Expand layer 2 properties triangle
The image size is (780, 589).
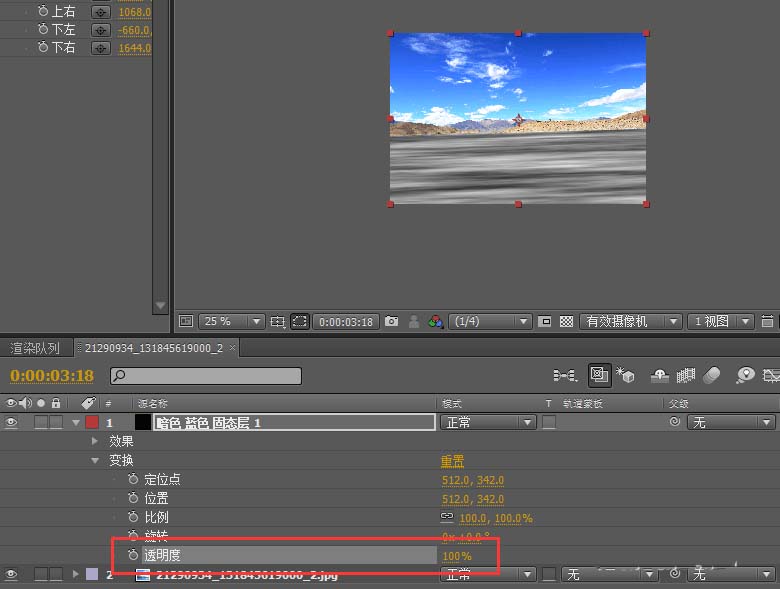point(76,574)
